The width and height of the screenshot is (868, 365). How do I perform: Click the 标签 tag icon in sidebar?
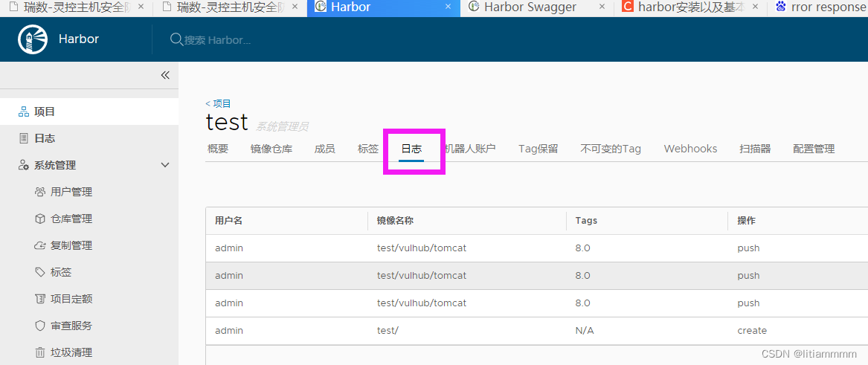pyautogui.click(x=40, y=272)
